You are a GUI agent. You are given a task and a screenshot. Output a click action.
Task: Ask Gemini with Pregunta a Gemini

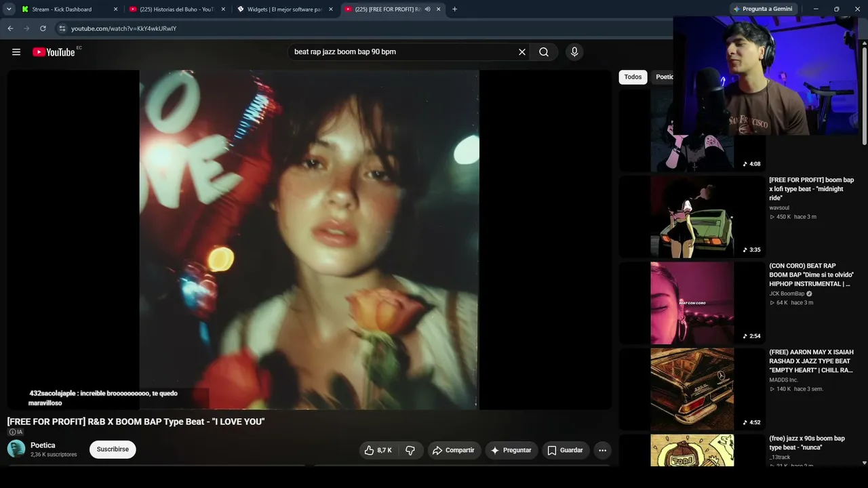(763, 9)
